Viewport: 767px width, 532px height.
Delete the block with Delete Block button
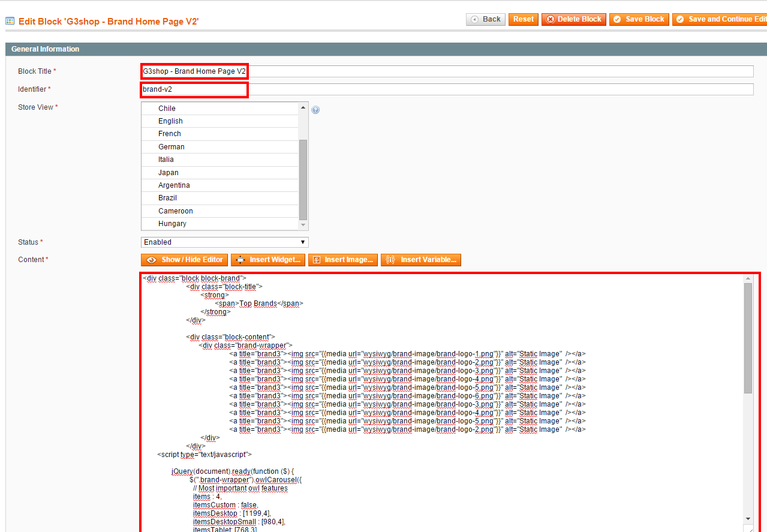[x=574, y=19]
